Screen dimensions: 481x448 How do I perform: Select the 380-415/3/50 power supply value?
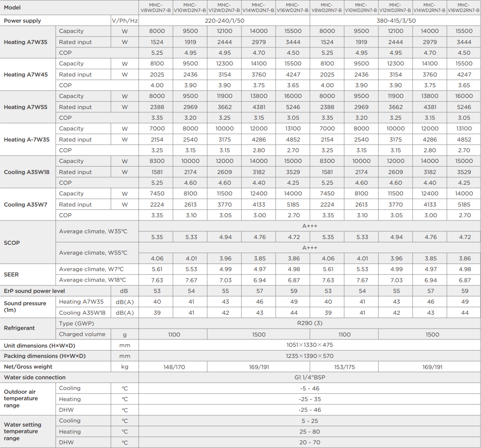[396, 21]
